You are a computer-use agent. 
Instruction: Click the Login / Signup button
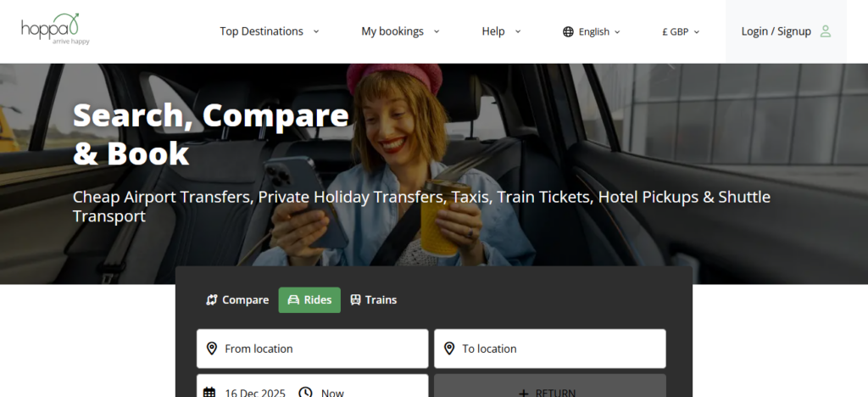(x=786, y=31)
